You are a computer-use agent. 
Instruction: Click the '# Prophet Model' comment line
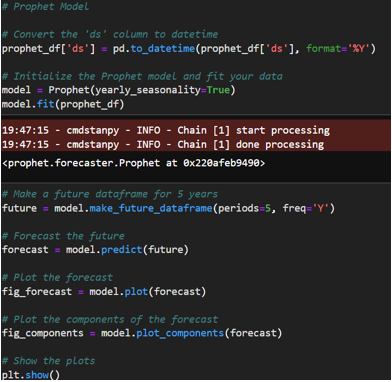pyautogui.click(x=46, y=7)
